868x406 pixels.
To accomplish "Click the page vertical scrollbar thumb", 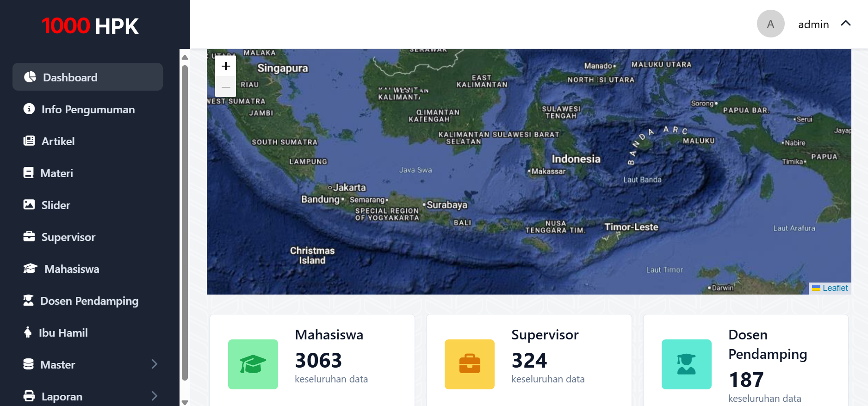I will pyautogui.click(x=185, y=222).
